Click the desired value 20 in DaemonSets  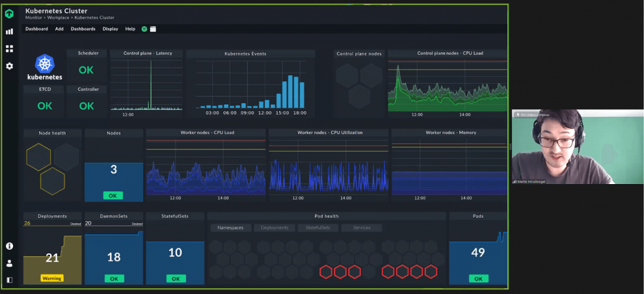[x=88, y=223]
